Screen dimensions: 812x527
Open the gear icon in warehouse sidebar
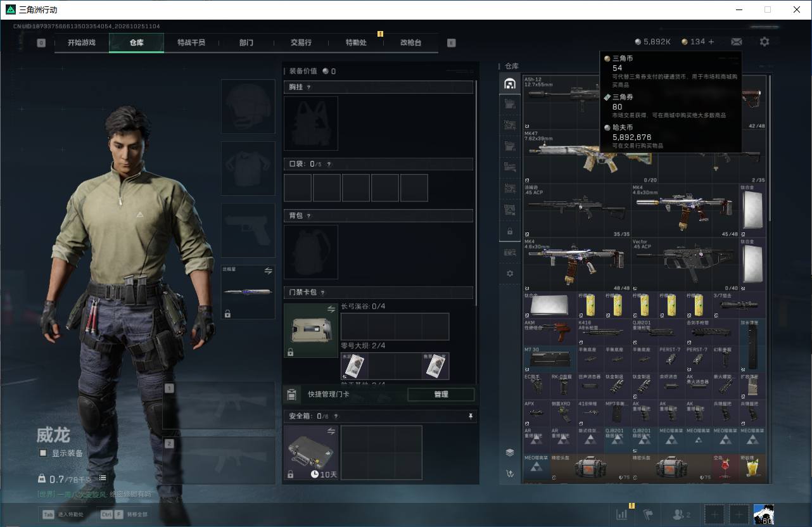[509, 274]
